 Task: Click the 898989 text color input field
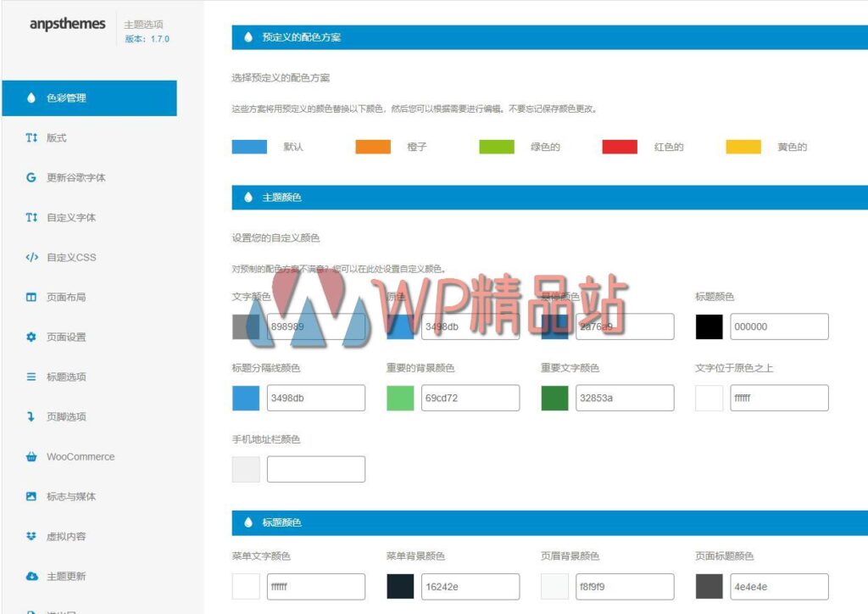coord(316,327)
